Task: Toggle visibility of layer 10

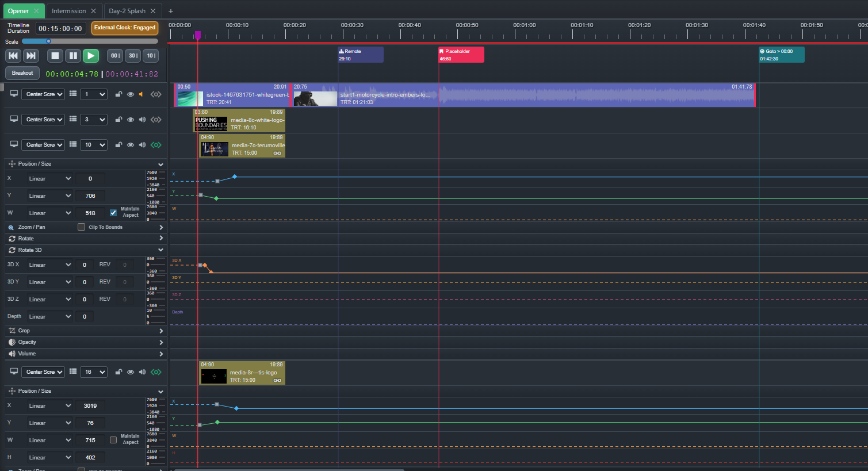Action: point(131,145)
